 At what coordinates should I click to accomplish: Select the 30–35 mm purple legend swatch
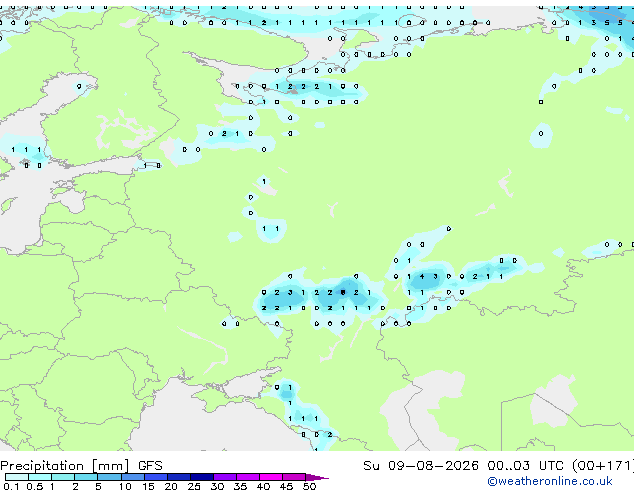tap(225, 477)
